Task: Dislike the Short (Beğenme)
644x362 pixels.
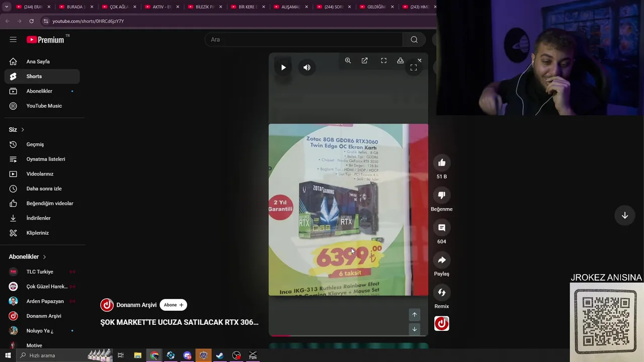Action: click(442, 195)
